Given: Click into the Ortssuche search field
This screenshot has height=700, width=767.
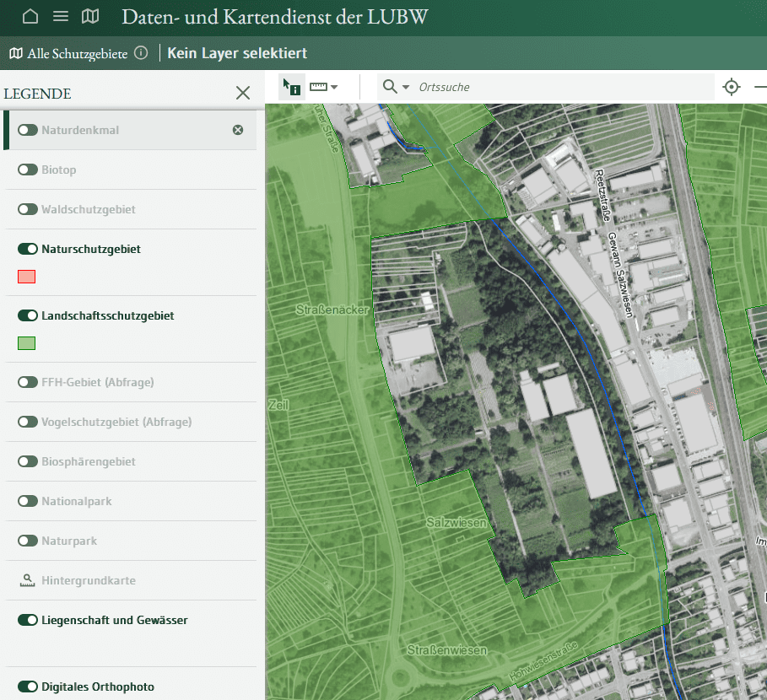Looking at the screenshot, I should pos(557,87).
